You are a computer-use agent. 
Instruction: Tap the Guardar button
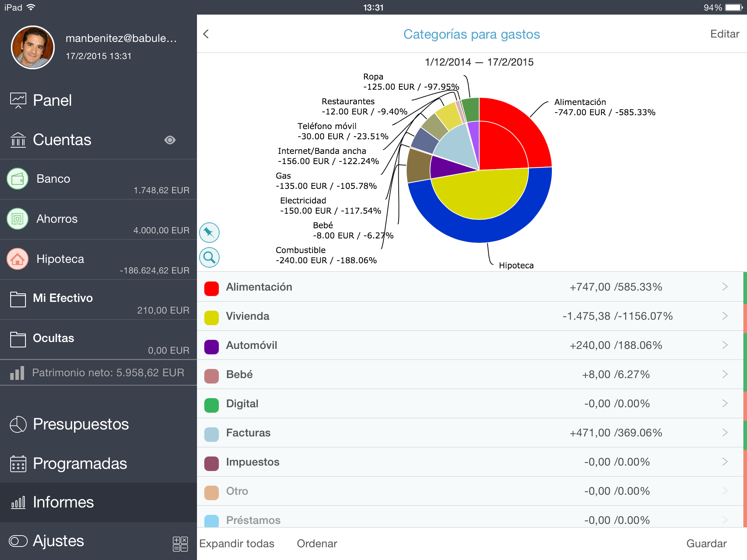[707, 544]
